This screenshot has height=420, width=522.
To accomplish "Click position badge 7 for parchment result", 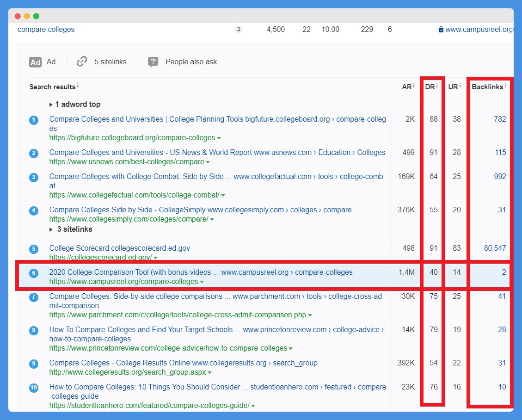I will 34,297.
